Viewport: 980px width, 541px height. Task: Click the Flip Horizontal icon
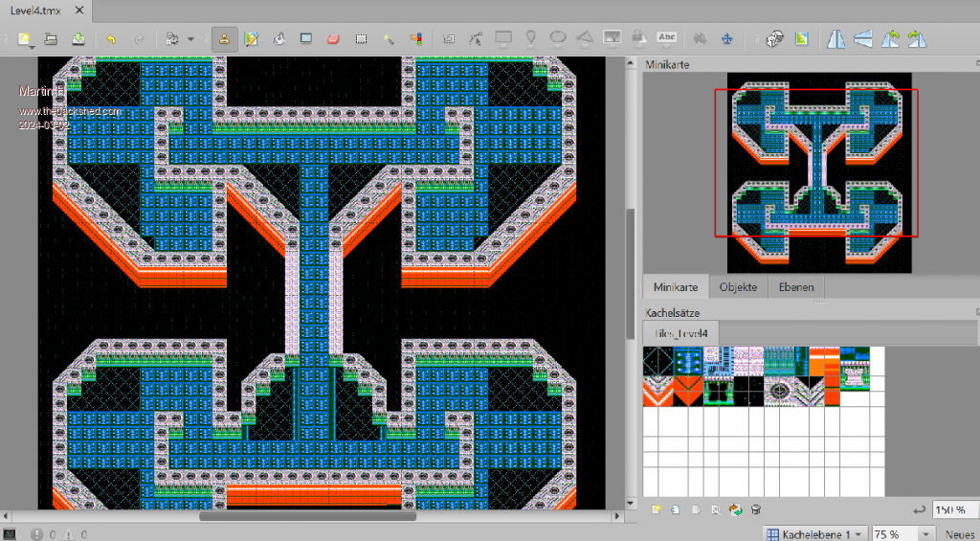(836, 39)
